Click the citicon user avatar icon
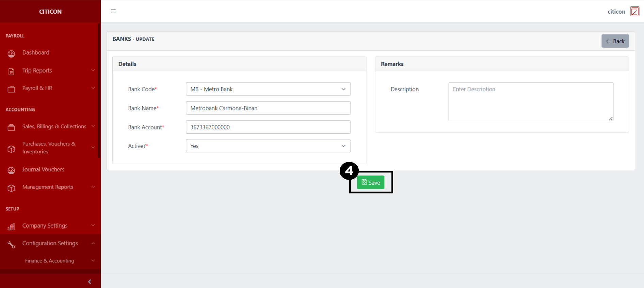Screen dimensions: 644x288 tap(634, 11)
